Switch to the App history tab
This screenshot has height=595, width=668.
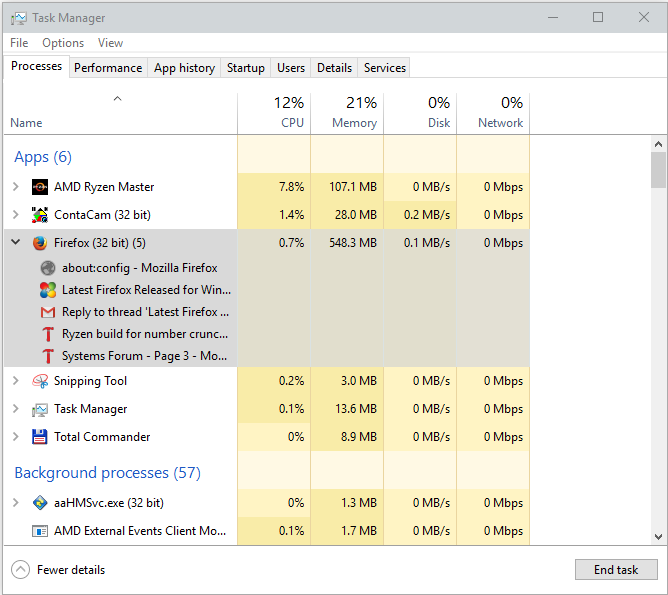point(184,68)
